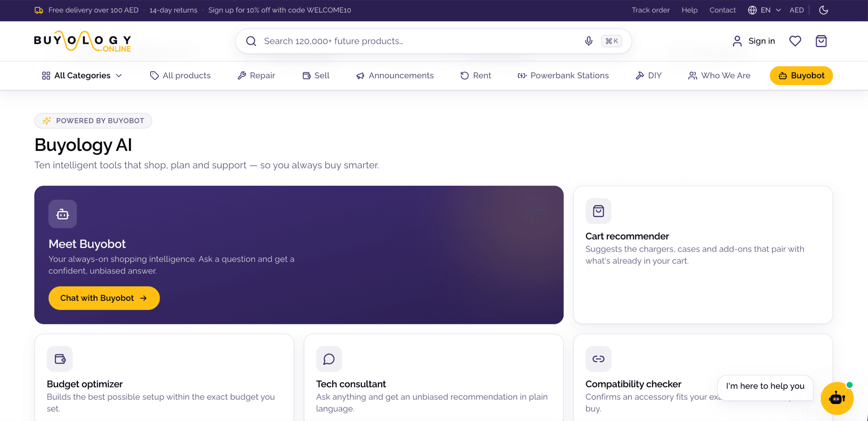This screenshot has width=868, height=421.
Task: Click the Cart recommender bag icon
Action: [599, 211]
